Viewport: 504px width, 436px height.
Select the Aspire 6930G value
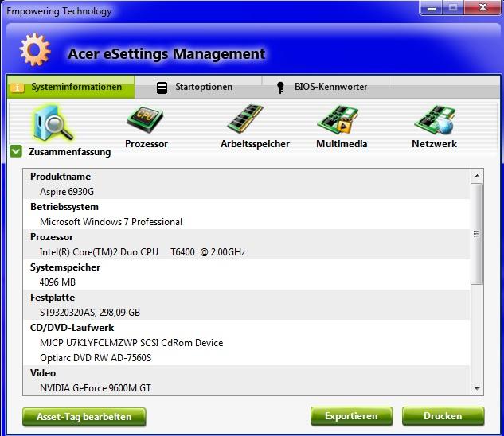pos(67,192)
